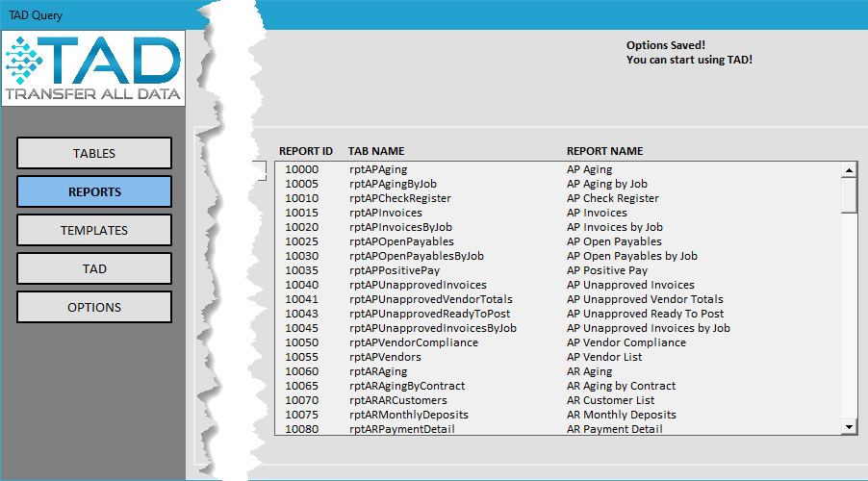
Task: Click the TAD Query window title
Action: (x=36, y=15)
